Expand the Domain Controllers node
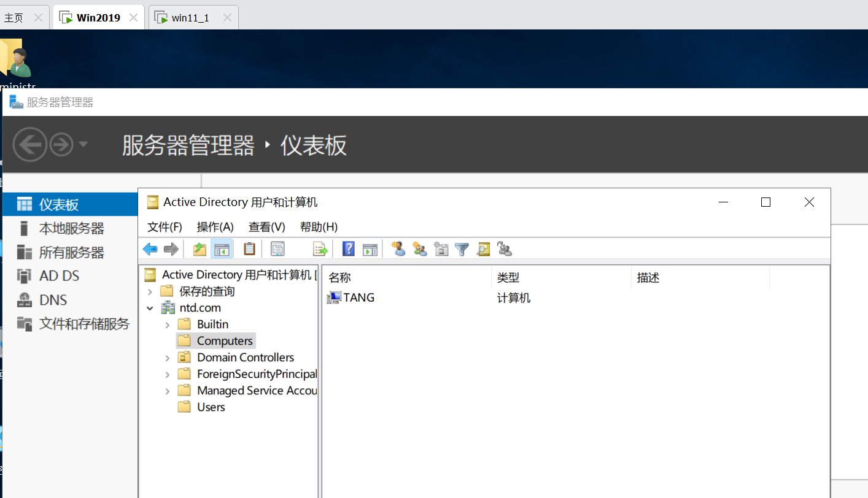Viewport: 868px width, 498px height. pos(167,358)
